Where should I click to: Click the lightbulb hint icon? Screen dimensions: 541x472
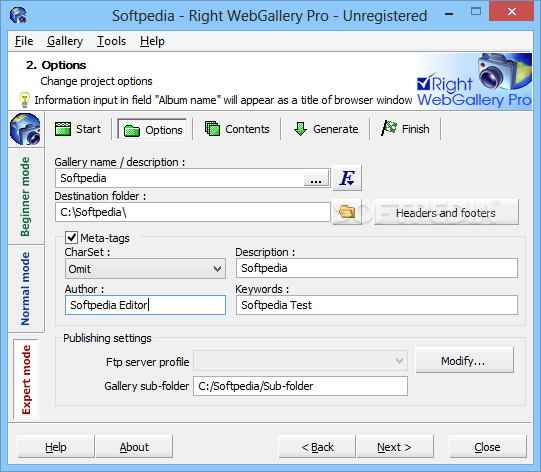pos(24,100)
